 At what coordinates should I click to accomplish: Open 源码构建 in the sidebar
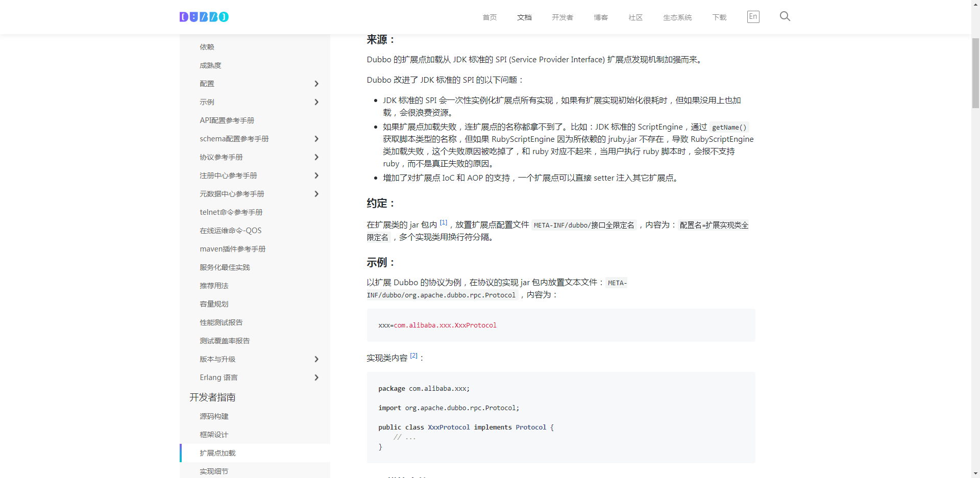214,416
